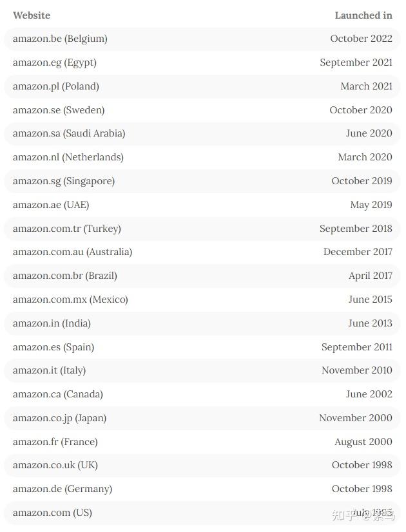Click amazon.com.br (Brazil) entry
The width and height of the screenshot is (406, 532).
click(x=64, y=276)
